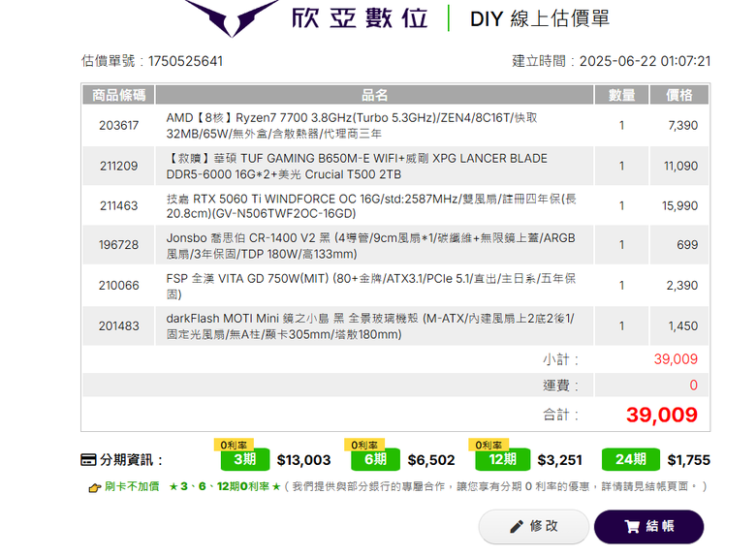Click the price 2,390

click(682, 285)
